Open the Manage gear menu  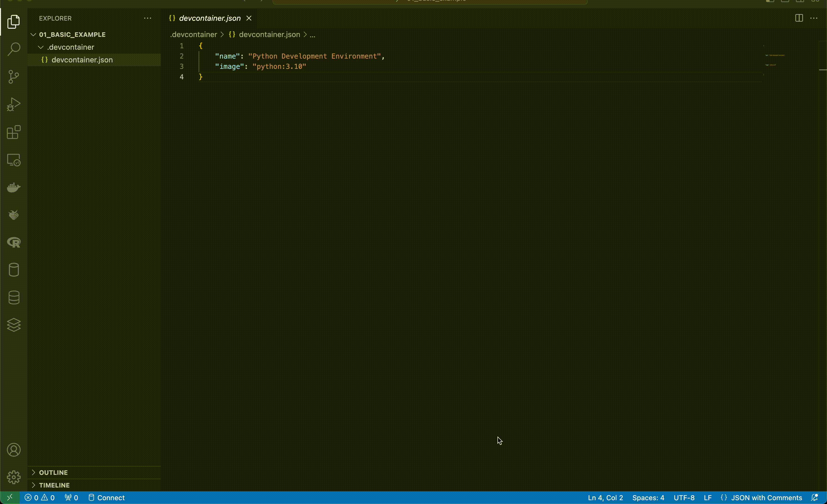[x=14, y=477]
